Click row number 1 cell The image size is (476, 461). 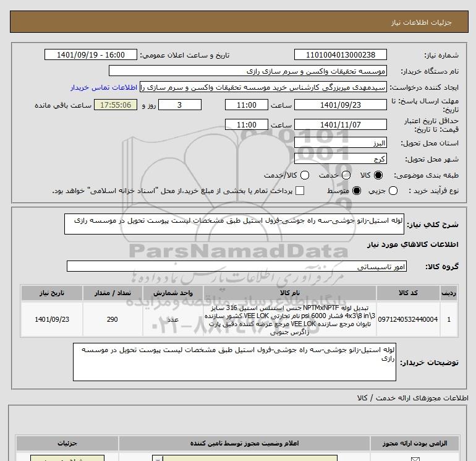(x=448, y=319)
